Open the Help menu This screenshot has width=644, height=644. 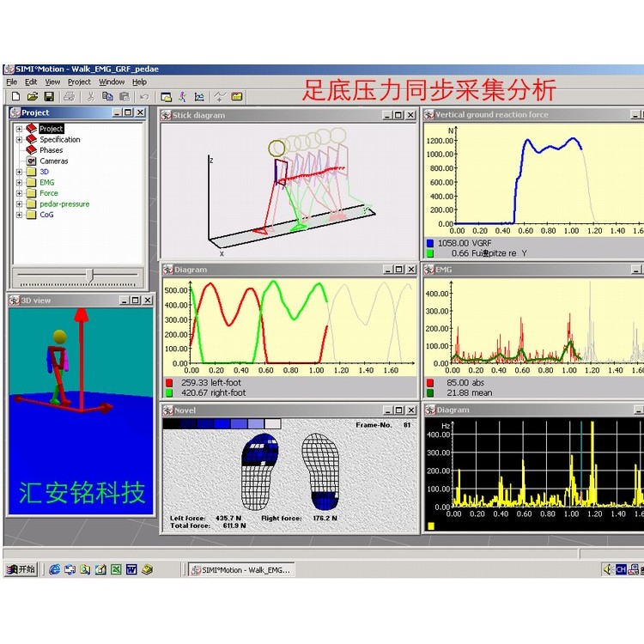click(x=140, y=82)
